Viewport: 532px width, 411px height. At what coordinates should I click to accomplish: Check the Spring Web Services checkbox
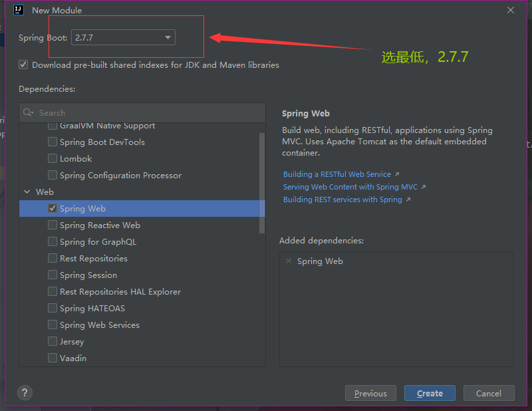click(53, 325)
